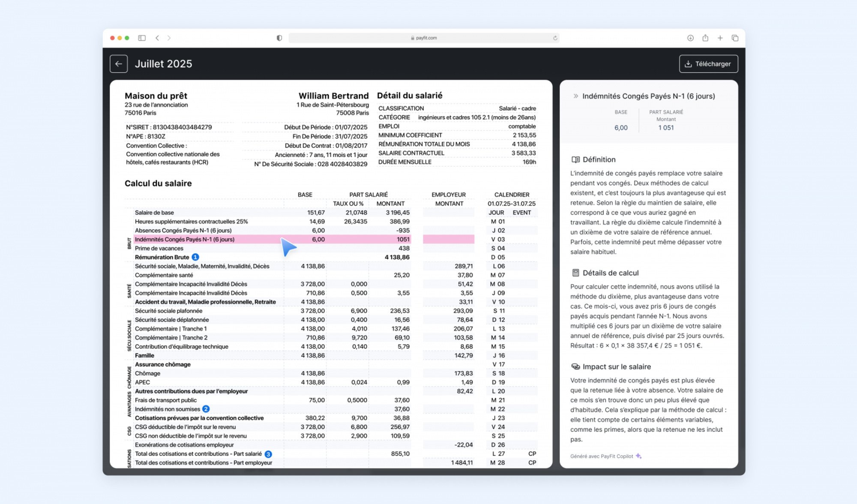The width and height of the screenshot is (857, 504).
Task: Open a new tab with the plus button
Action: [x=720, y=38]
